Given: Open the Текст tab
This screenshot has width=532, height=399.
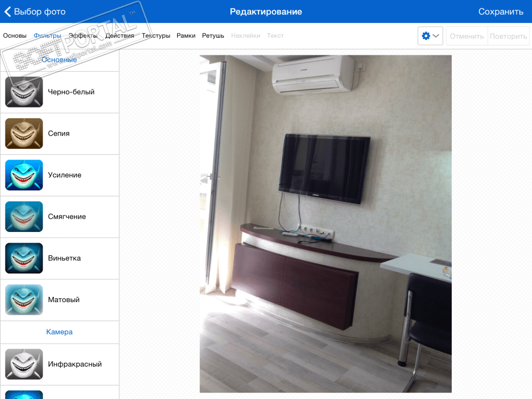Looking at the screenshot, I should [275, 36].
